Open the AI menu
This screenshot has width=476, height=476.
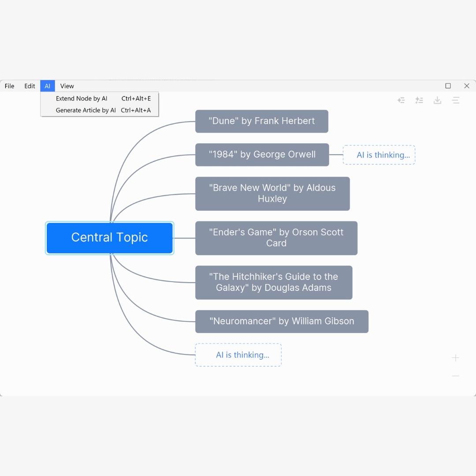[x=47, y=86]
